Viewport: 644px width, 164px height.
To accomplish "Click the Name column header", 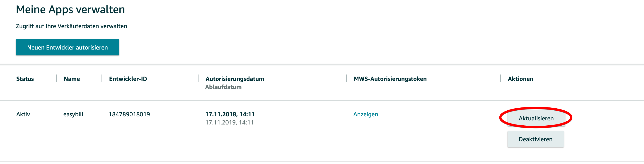I will pyautogui.click(x=72, y=79).
